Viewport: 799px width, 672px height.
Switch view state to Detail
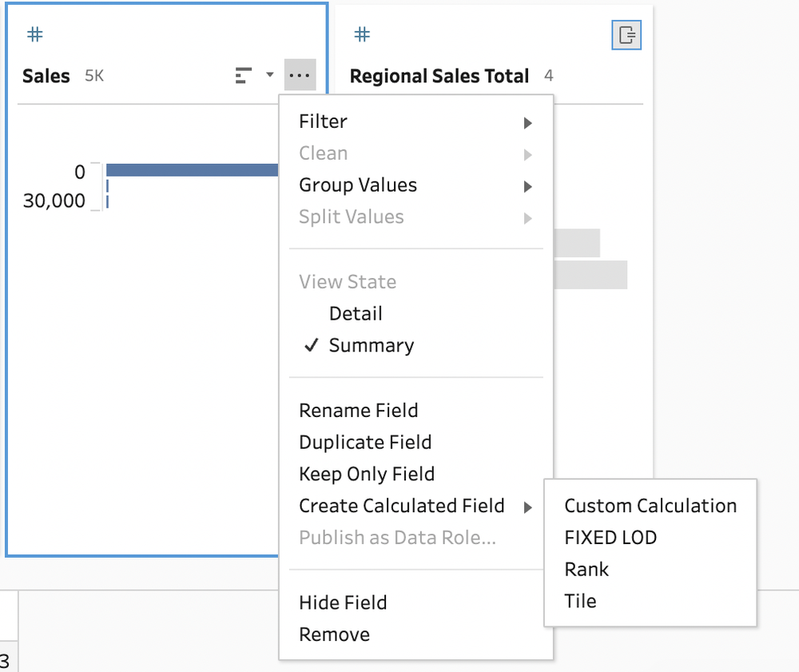coord(356,314)
